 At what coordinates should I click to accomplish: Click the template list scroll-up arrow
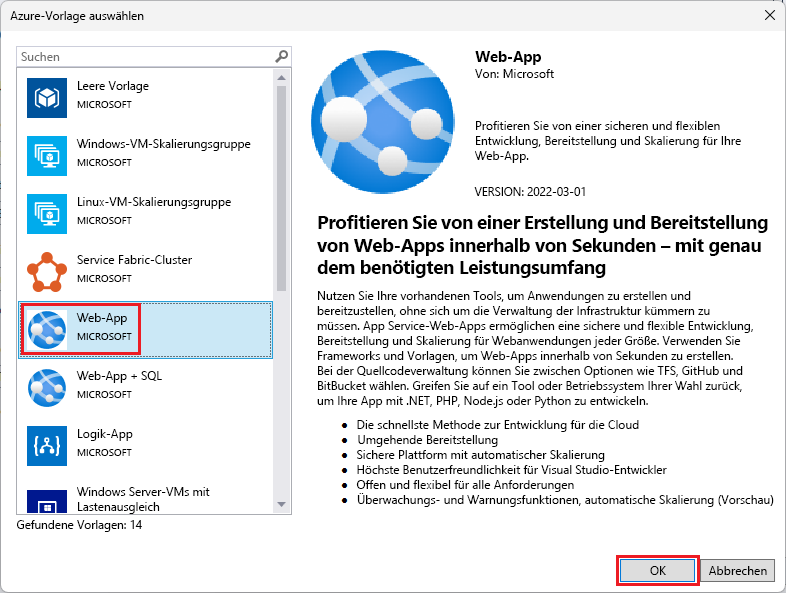point(281,78)
